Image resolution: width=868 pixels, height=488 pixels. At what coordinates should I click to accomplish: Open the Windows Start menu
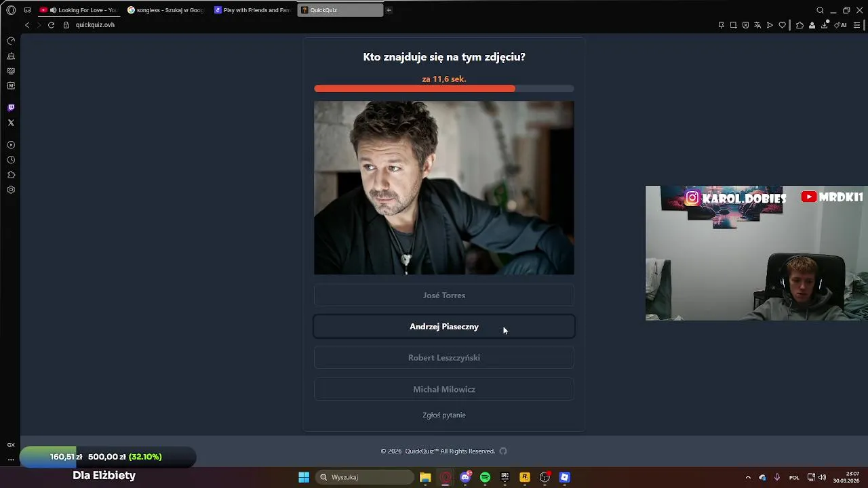coord(304,477)
